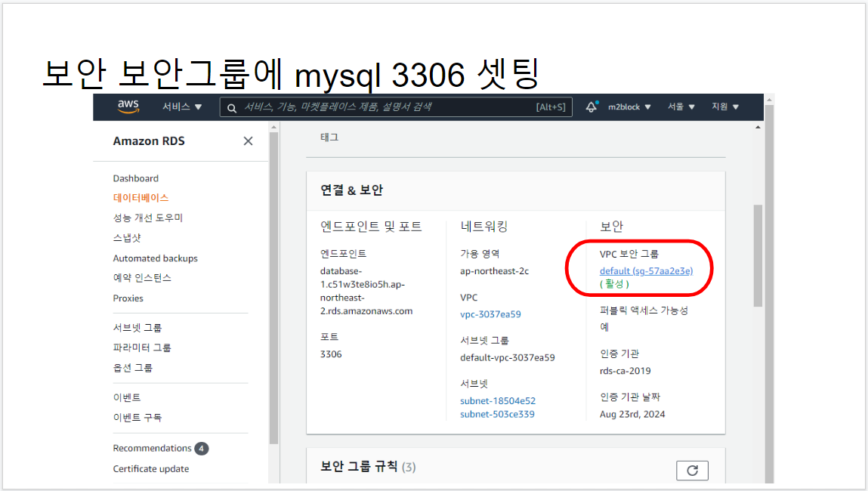
Task: Click the main panel scroll-up arrow
Action: click(758, 128)
